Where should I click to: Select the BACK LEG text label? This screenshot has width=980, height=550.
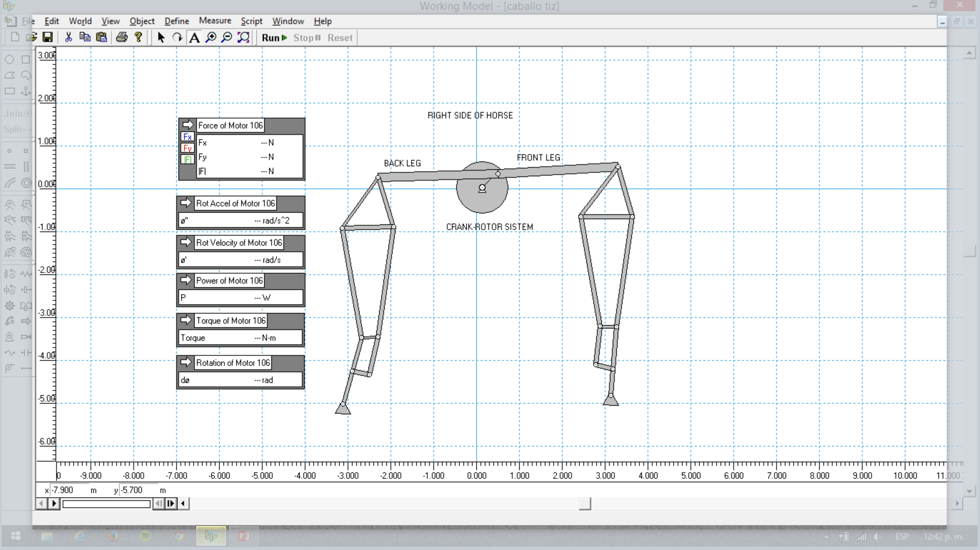click(x=402, y=163)
